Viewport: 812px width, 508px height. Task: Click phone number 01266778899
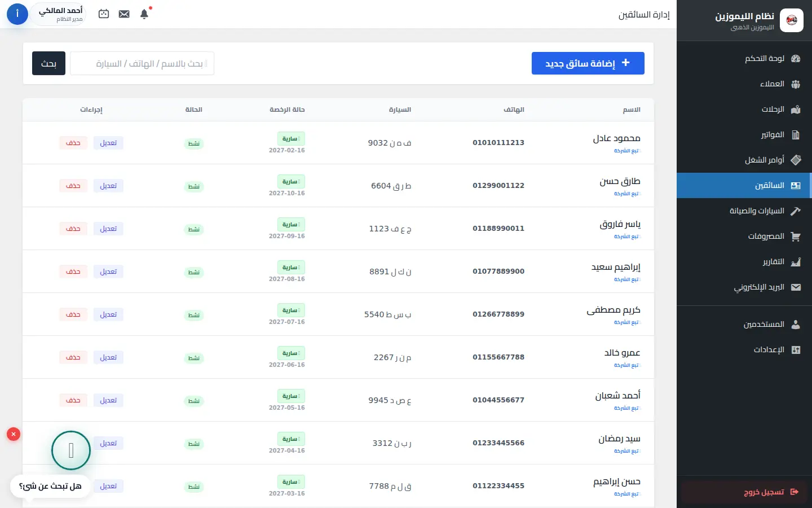pyautogui.click(x=498, y=314)
